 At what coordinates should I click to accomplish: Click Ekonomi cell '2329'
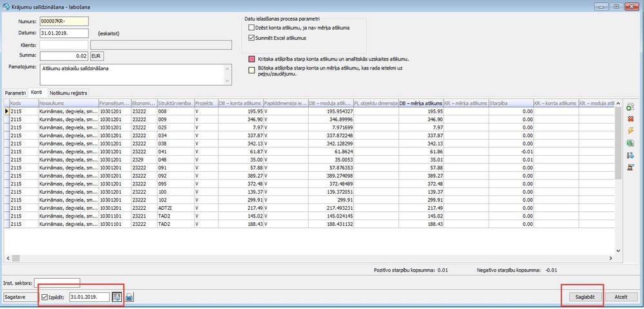point(144,160)
